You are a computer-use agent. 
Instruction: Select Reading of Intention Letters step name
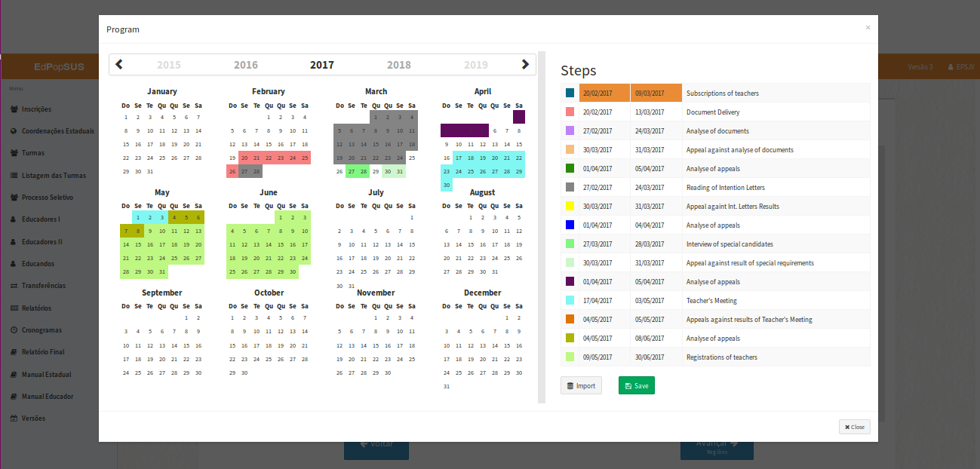coord(725,188)
